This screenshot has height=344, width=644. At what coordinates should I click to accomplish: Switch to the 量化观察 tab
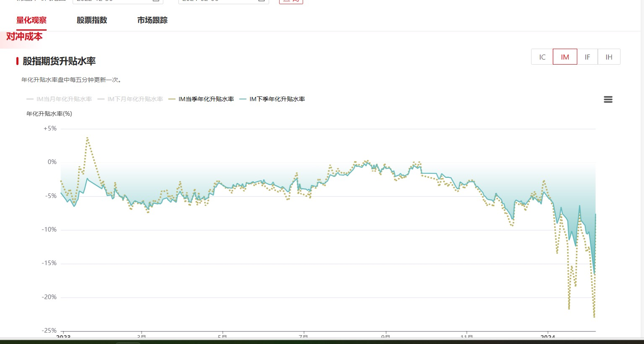point(31,20)
